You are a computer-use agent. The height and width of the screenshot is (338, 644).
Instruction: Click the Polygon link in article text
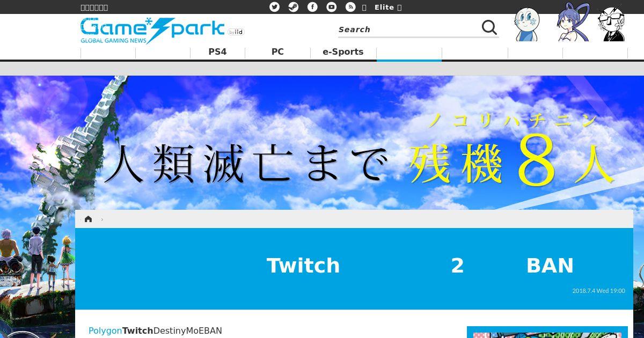105,330
